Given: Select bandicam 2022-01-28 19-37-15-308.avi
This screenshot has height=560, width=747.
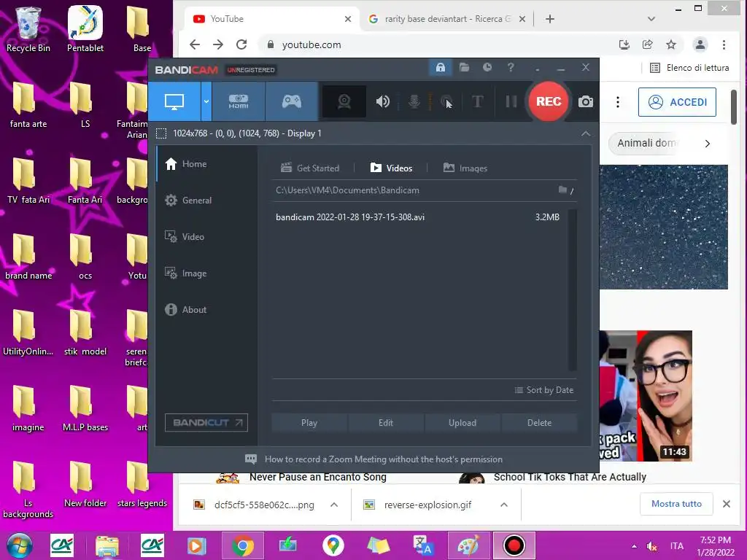Looking at the screenshot, I should tap(418, 217).
